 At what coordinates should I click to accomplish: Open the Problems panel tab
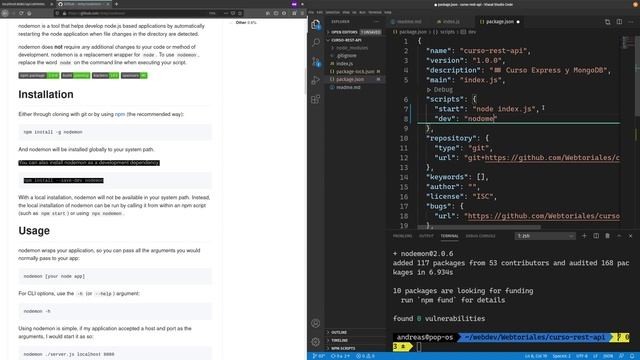402,236
